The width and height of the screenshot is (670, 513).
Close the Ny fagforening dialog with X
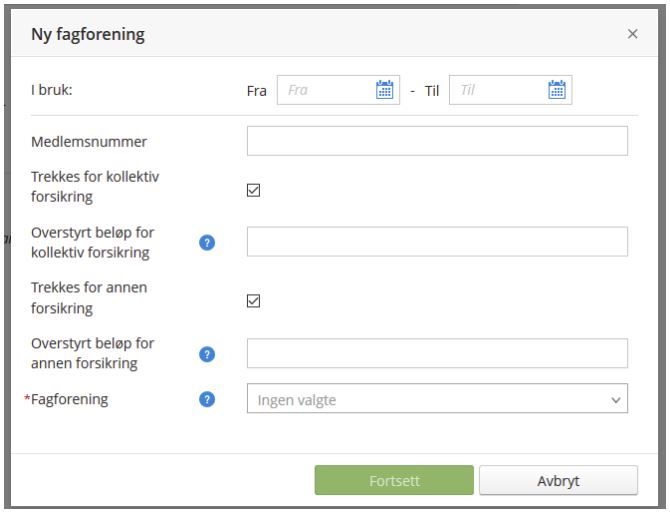pyautogui.click(x=632, y=34)
